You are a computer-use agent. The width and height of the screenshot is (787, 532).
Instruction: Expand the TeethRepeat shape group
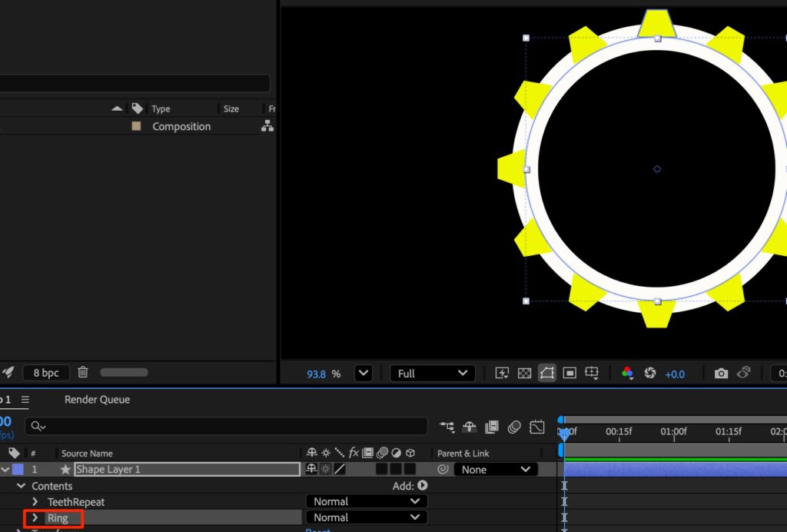[x=35, y=502]
